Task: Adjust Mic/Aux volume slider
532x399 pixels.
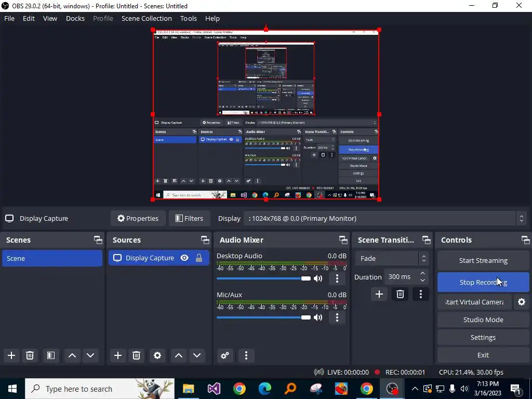Action: [263, 317]
